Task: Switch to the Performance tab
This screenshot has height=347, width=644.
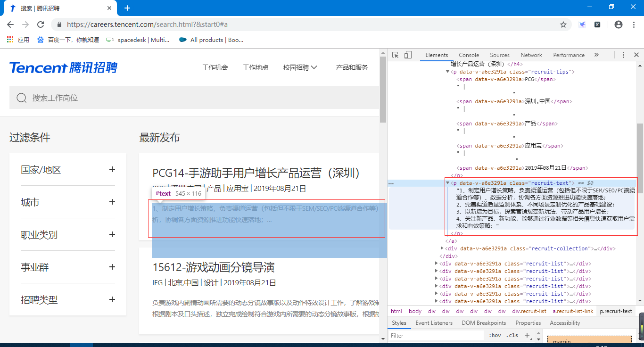Action: (569, 55)
